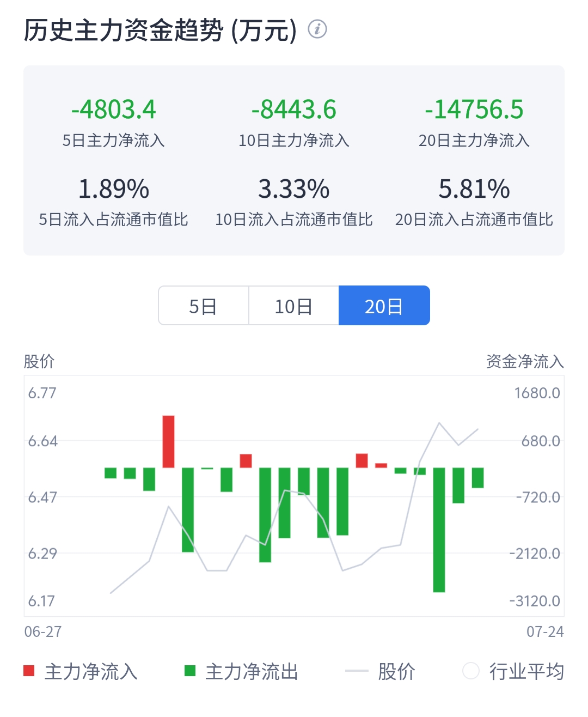
Task: Click the 6.47 price axis label
Action: 42,497
